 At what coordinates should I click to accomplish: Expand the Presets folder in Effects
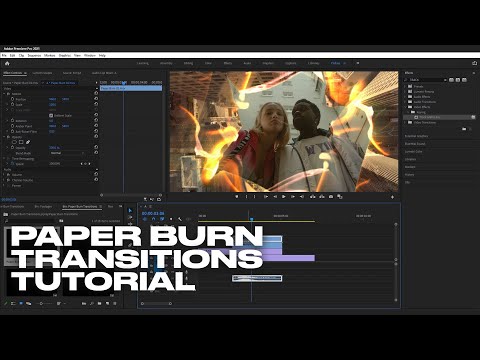(x=406, y=86)
